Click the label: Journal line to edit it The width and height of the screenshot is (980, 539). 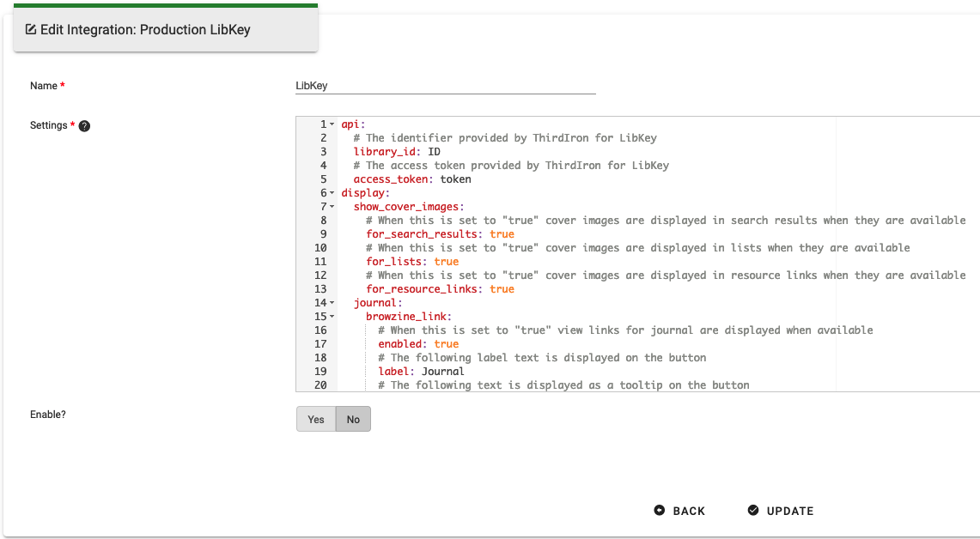click(x=421, y=371)
